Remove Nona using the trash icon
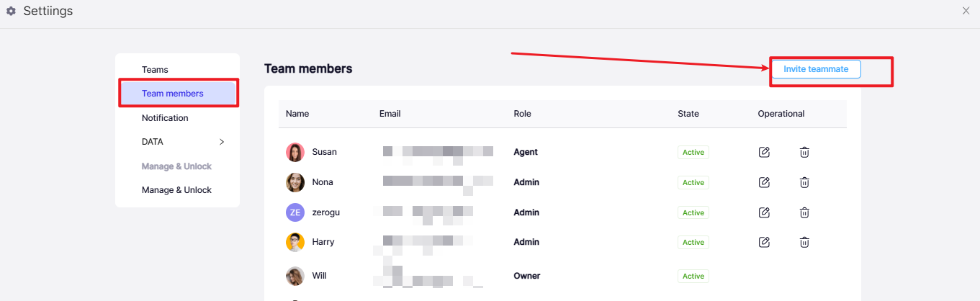The image size is (980, 301). pos(805,182)
